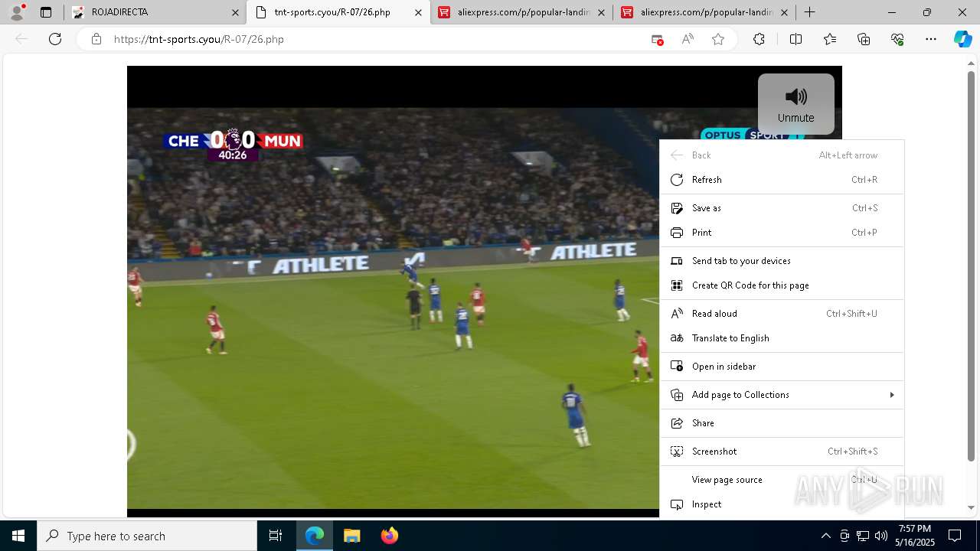Click the taskbar search box
Image resolution: width=980 pixels, height=551 pixels.
pyautogui.click(x=147, y=536)
